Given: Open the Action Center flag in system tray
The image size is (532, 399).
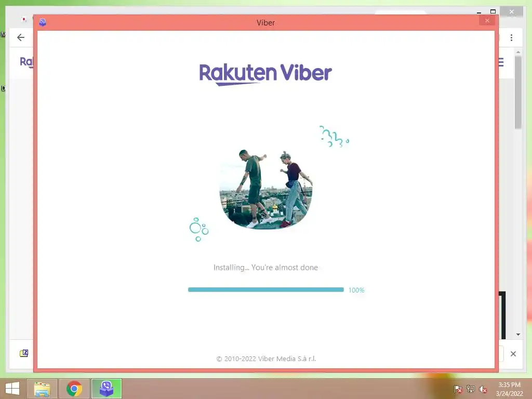Looking at the screenshot, I should 458,389.
